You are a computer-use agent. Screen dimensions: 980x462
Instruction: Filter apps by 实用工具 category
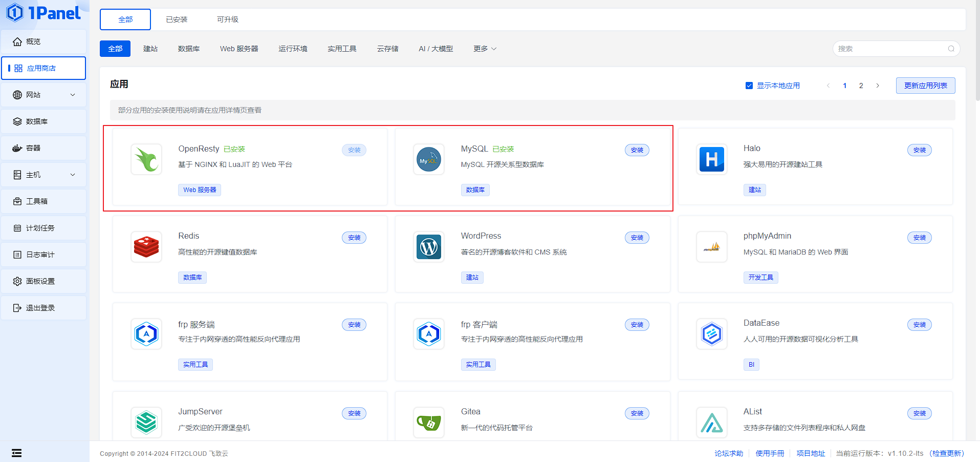pos(342,49)
